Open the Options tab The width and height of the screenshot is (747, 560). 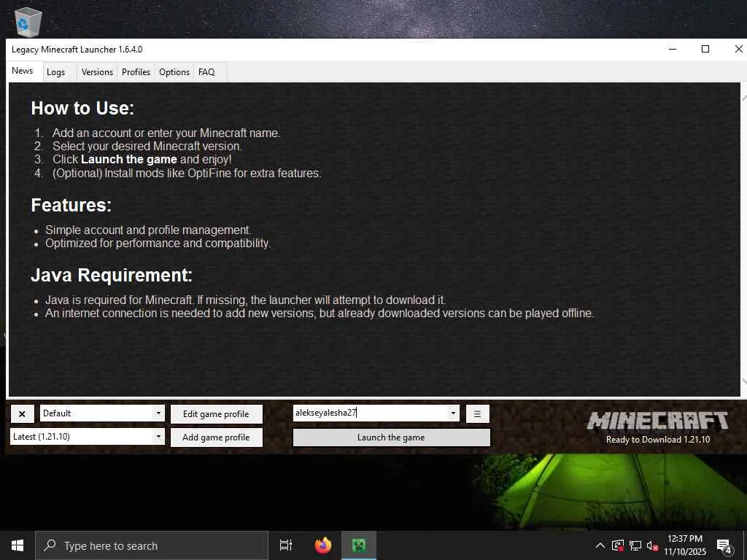[174, 72]
